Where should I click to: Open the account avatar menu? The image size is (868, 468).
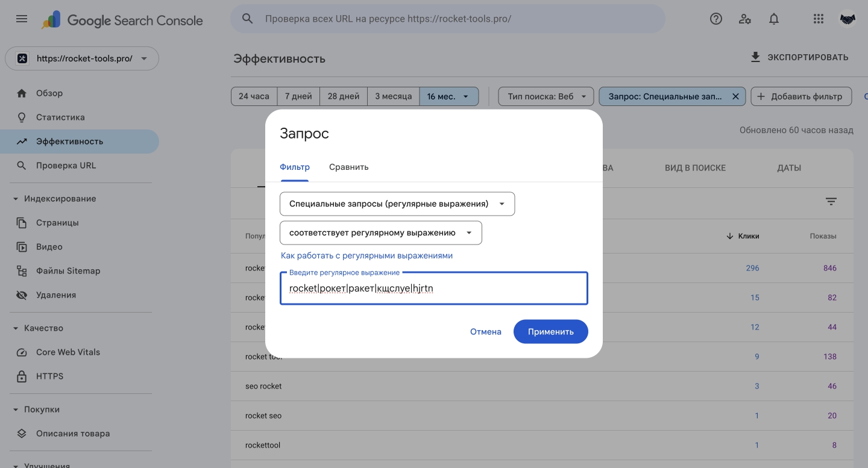tap(848, 19)
